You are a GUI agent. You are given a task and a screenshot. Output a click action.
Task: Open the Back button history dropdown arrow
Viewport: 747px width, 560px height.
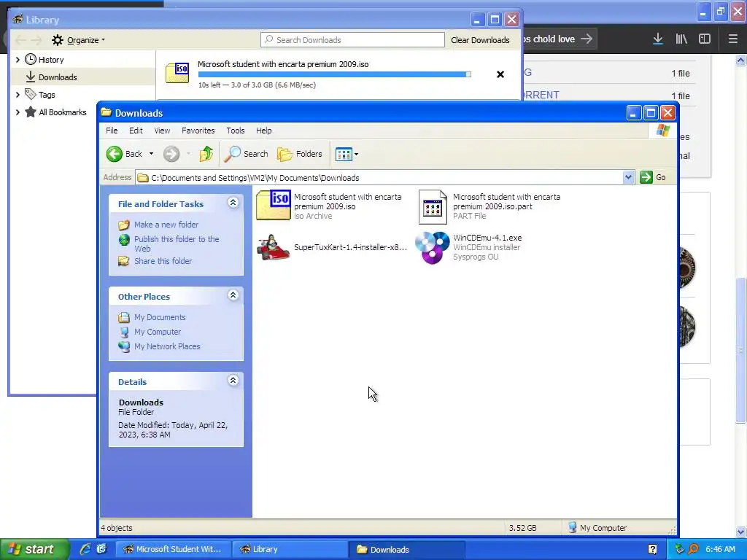(151, 154)
